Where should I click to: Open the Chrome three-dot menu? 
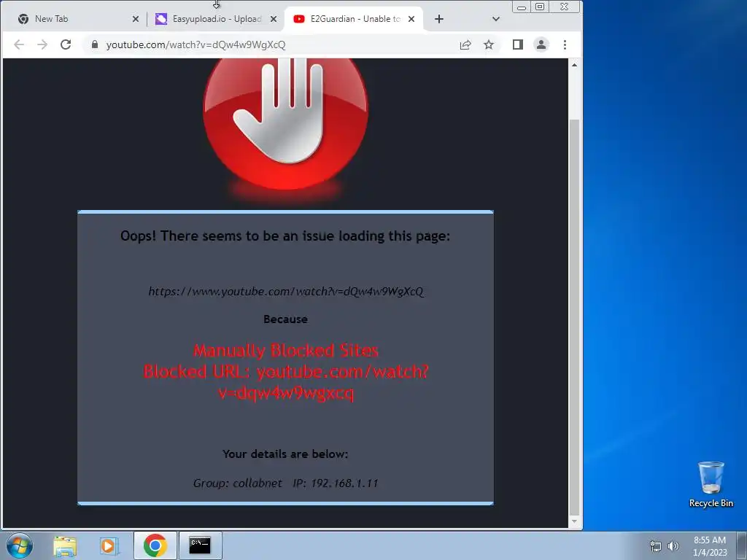(x=565, y=44)
